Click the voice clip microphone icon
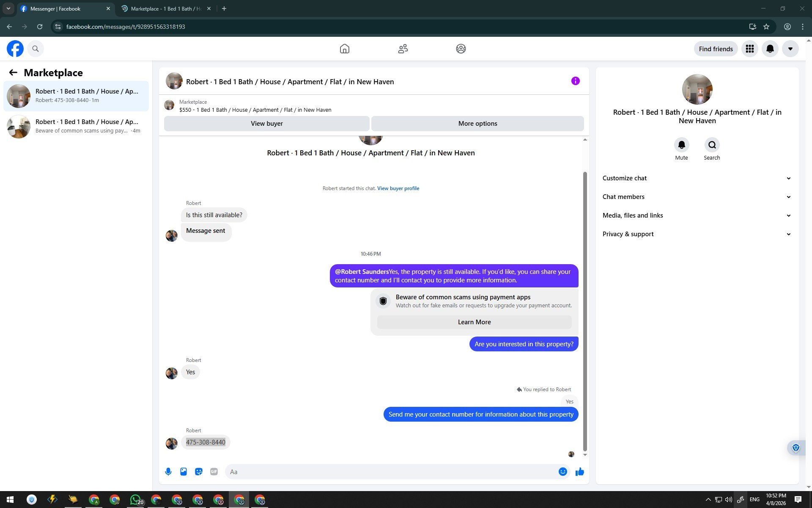812x508 pixels. pos(168,472)
